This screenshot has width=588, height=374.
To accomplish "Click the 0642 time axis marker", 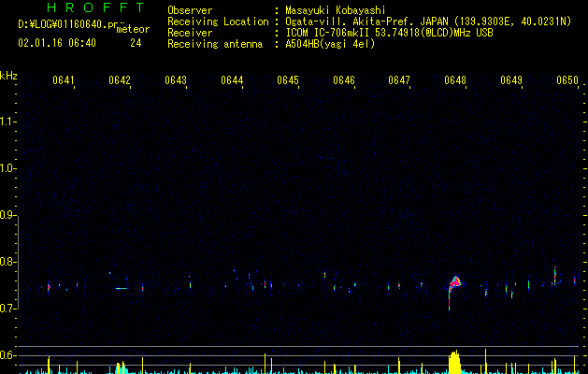I will (120, 80).
